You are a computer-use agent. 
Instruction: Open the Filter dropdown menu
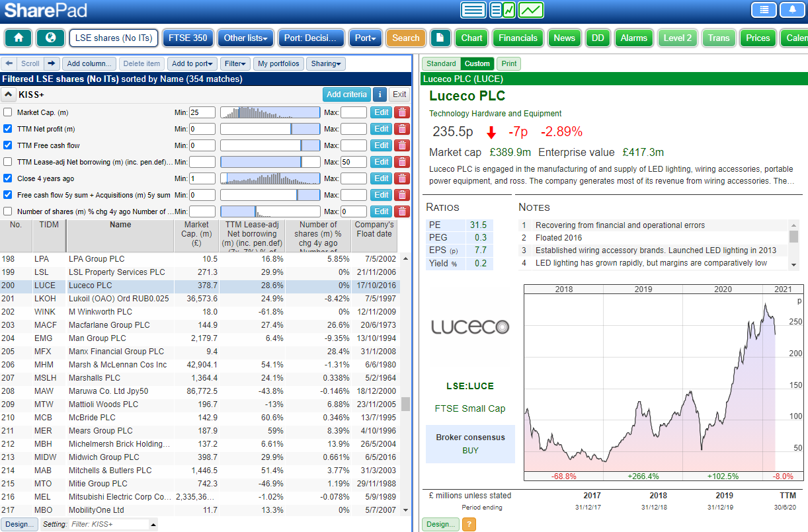pos(236,63)
